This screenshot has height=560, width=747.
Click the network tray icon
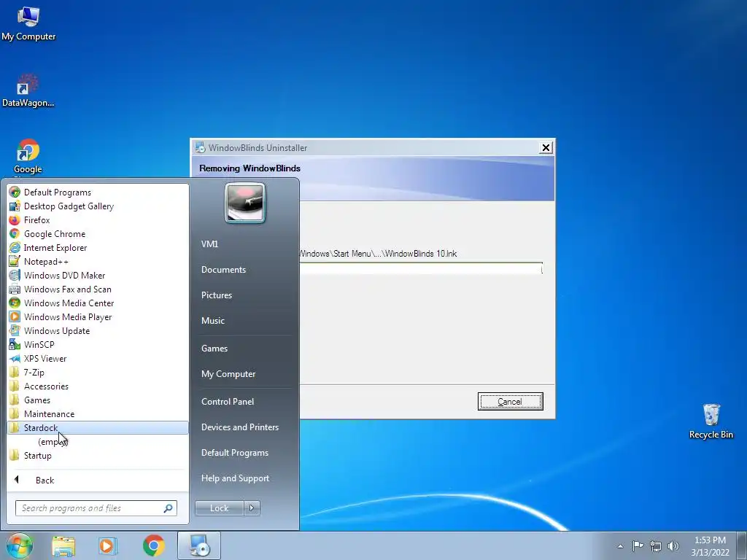pos(656,546)
